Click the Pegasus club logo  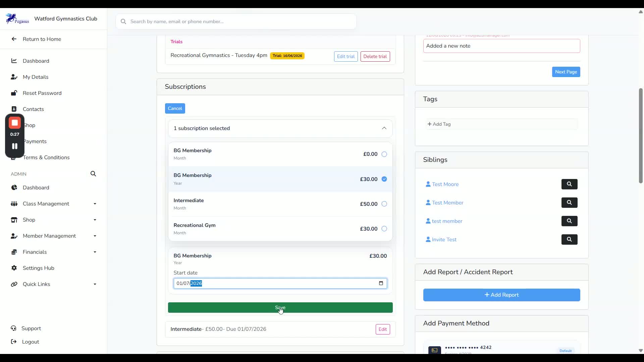pyautogui.click(x=17, y=19)
